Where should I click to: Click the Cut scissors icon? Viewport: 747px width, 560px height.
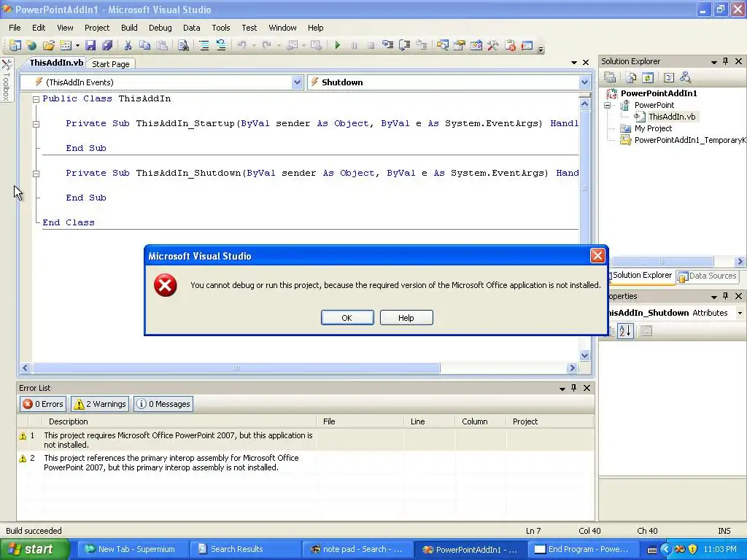(x=128, y=45)
